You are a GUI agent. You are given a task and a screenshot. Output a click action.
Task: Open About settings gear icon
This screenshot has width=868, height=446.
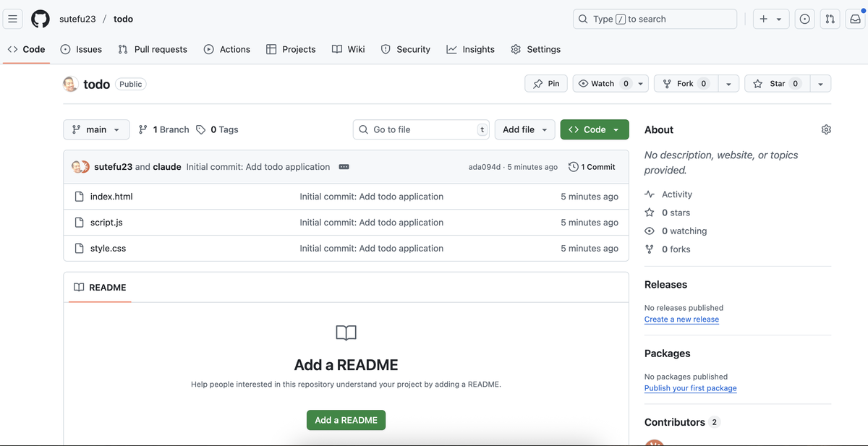coord(826,129)
